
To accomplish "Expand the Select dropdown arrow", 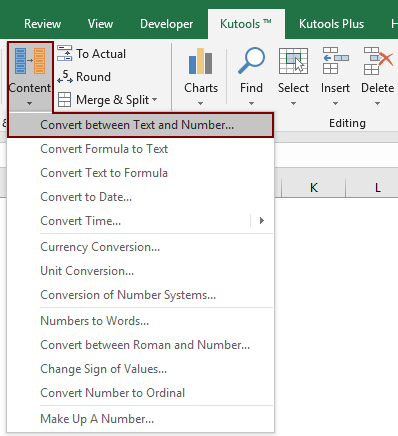I will [x=293, y=104].
